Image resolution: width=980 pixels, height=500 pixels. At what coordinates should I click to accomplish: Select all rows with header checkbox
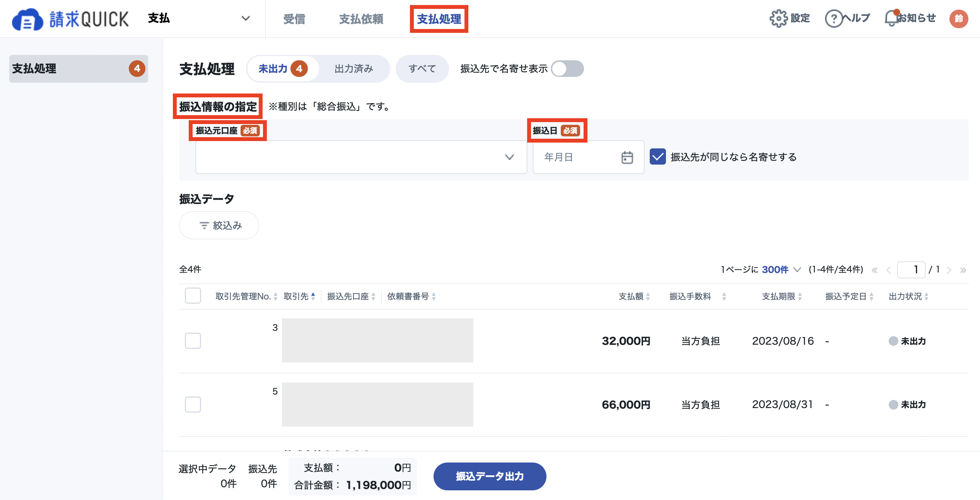[193, 296]
